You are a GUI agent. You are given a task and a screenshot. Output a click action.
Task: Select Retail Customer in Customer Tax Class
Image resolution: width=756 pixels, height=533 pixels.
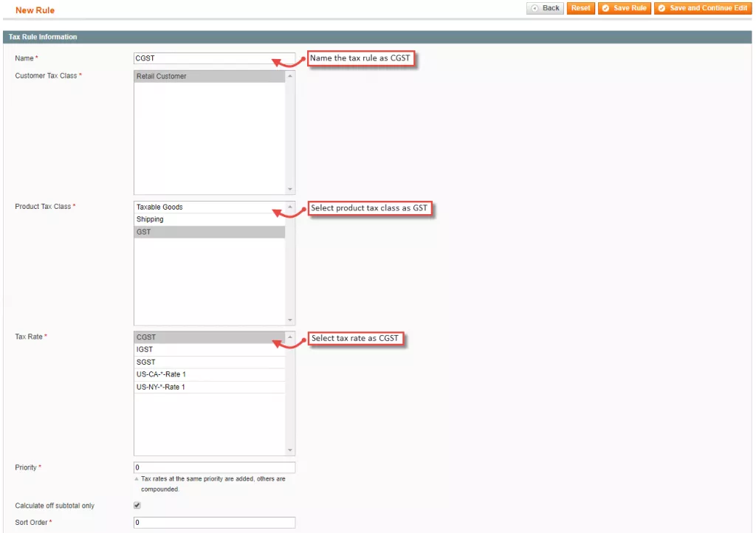pos(209,76)
